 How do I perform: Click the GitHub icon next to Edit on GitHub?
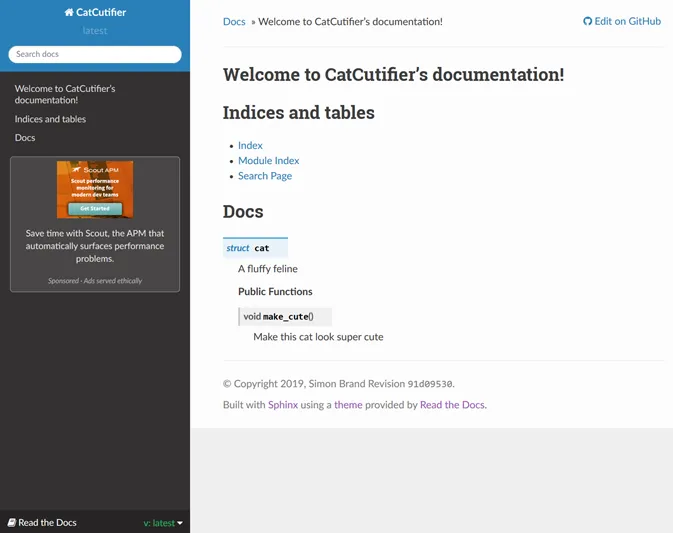pos(587,21)
